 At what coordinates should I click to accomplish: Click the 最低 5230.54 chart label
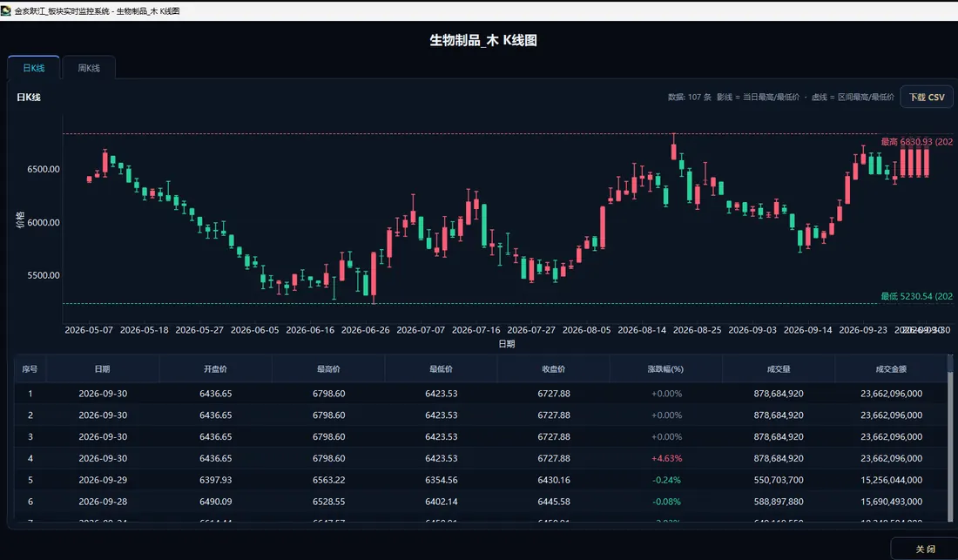[916, 296]
